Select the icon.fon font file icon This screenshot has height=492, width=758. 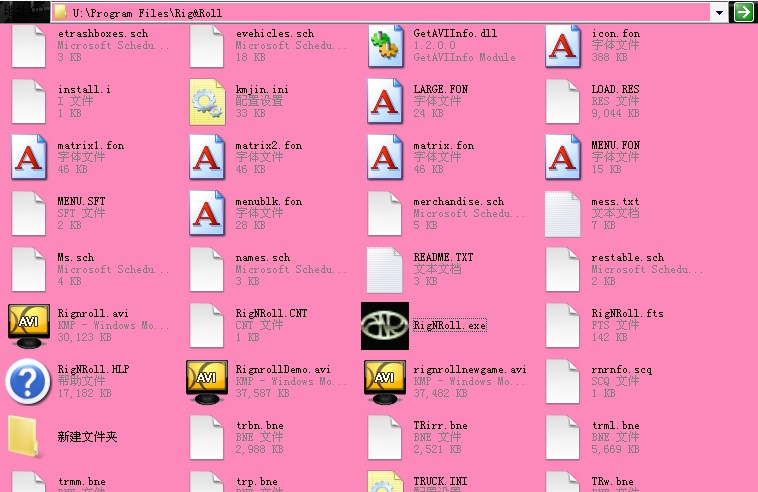click(x=563, y=45)
